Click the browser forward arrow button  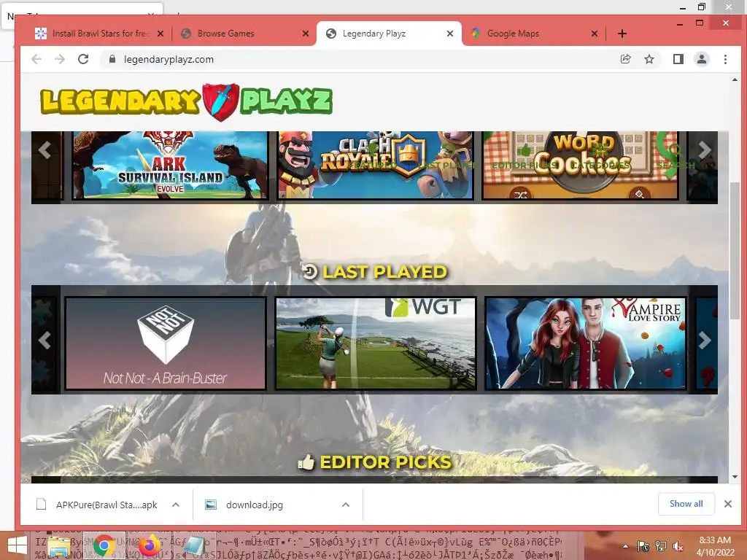(x=60, y=59)
